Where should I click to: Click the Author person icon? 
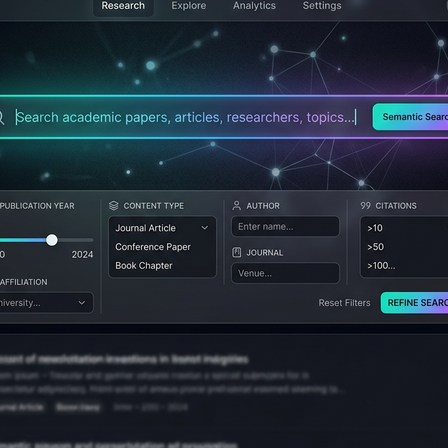237,205
